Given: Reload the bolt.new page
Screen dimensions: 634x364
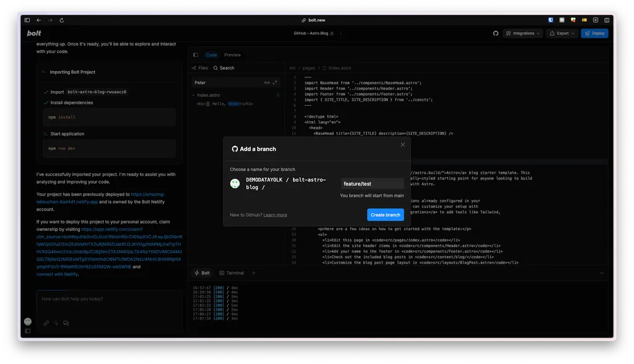Looking at the screenshot, I should click(x=61, y=20).
